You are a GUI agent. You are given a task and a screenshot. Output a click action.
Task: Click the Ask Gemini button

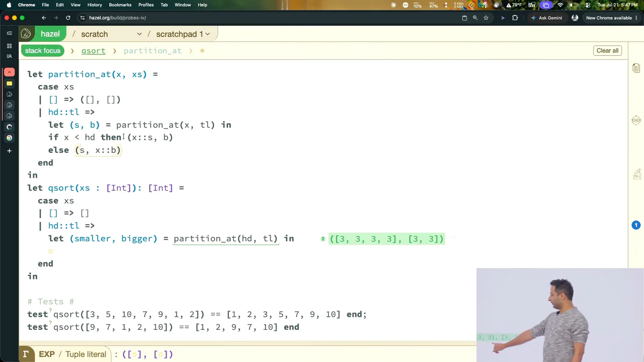click(x=547, y=18)
